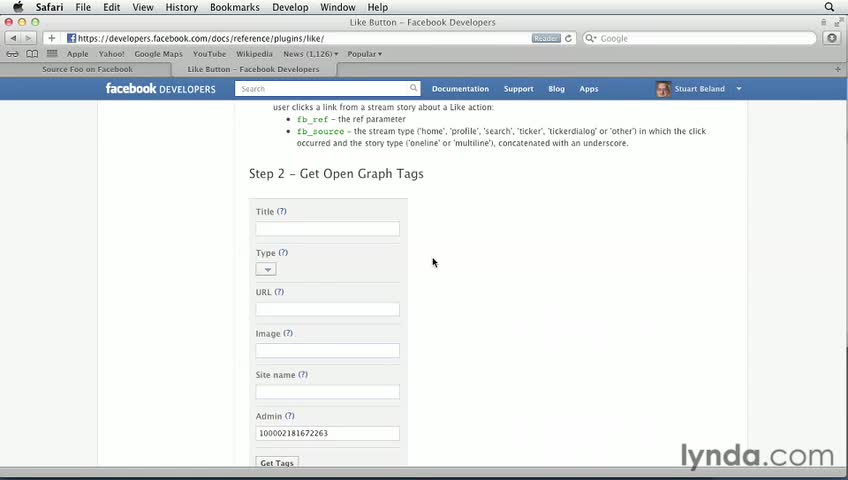Click the Stuart Beland name link
The width and height of the screenshot is (848, 480).
click(699, 89)
